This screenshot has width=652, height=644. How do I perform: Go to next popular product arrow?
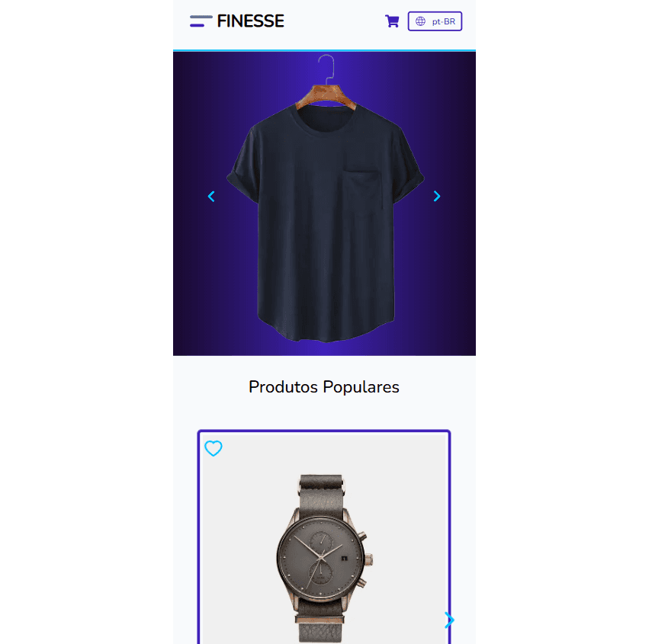[x=449, y=620]
